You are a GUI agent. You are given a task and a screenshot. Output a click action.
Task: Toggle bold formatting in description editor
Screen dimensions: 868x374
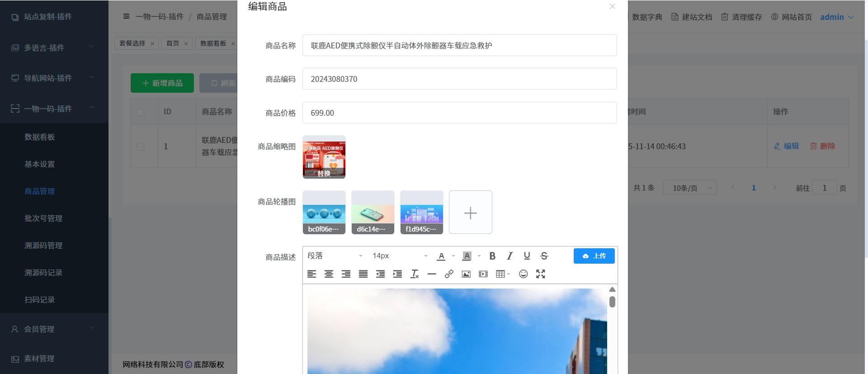click(492, 256)
